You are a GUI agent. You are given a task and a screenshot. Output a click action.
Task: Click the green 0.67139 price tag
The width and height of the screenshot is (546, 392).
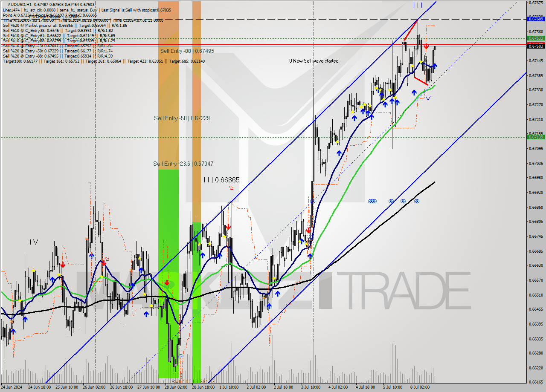pyautogui.click(x=536, y=137)
